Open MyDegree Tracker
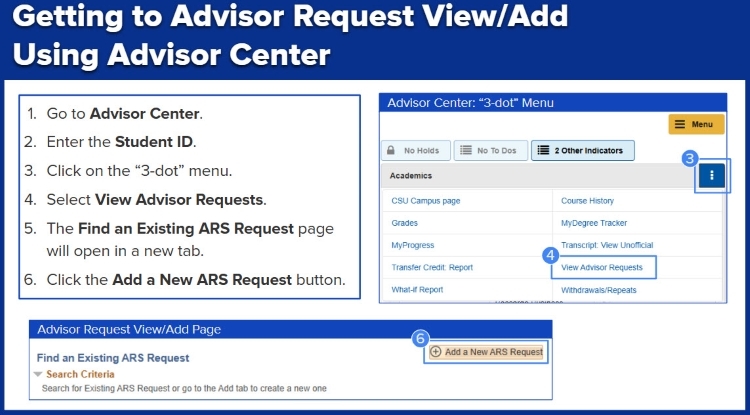The image size is (750, 415). point(593,223)
